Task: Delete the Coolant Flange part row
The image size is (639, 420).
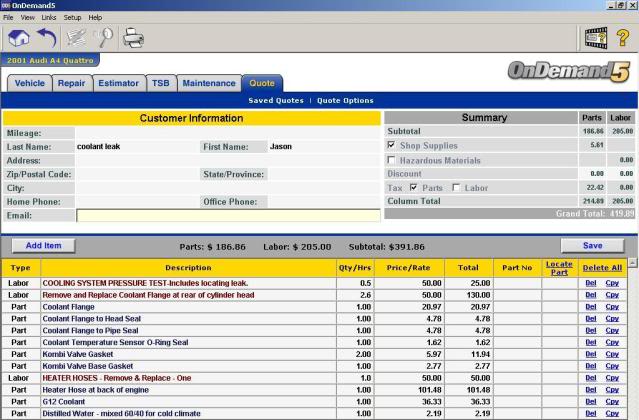Action: pos(591,307)
